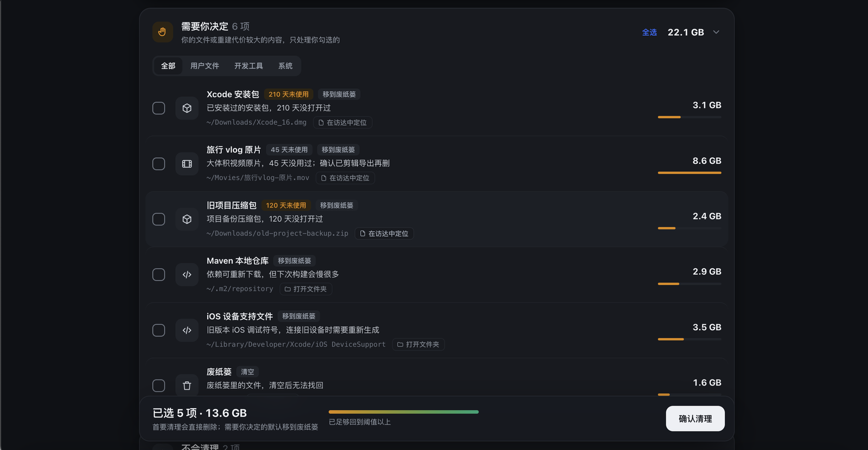Viewport: 868px width, 450px height.
Task: Click the 45 天未使用 badge
Action: coord(289,150)
